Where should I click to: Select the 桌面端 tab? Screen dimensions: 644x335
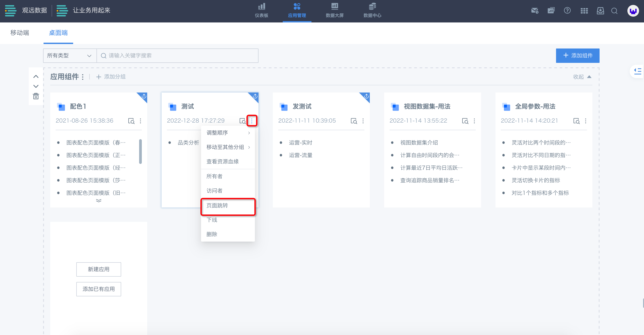pyautogui.click(x=58, y=33)
